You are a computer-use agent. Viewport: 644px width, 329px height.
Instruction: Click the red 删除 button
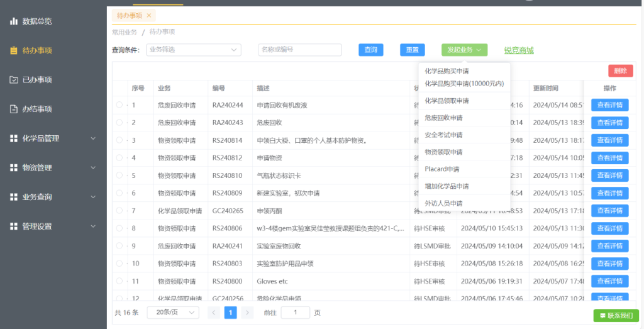coord(620,71)
